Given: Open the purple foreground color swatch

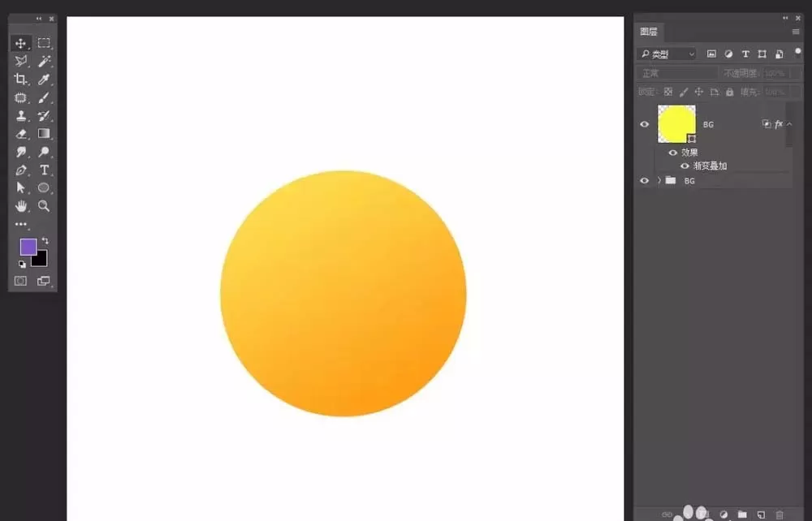Looking at the screenshot, I should click(x=28, y=247).
